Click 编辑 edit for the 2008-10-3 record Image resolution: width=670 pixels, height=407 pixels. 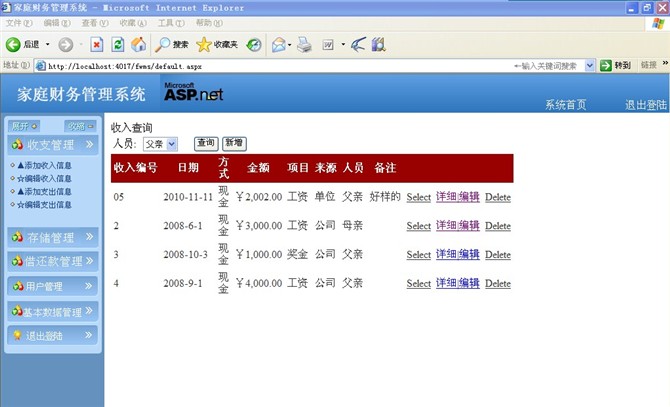(x=469, y=255)
